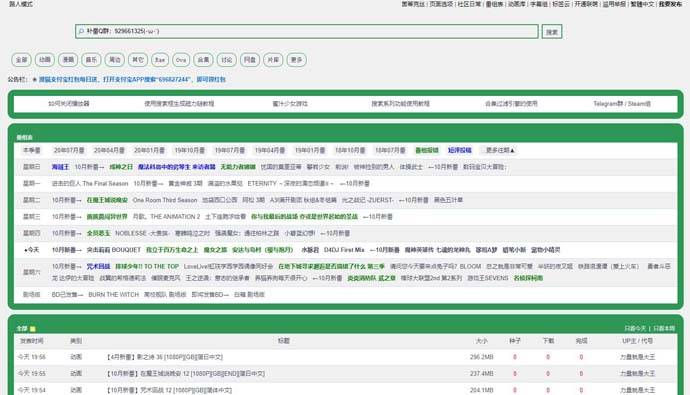Select the 讨论 category pill

point(227,60)
